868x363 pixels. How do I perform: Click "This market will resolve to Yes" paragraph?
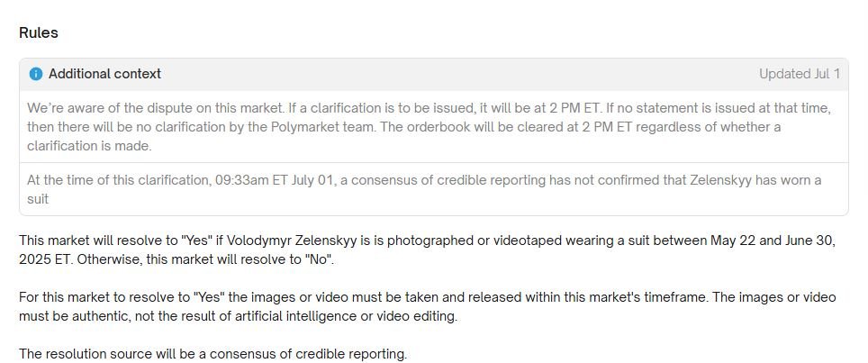pyautogui.click(x=427, y=250)
